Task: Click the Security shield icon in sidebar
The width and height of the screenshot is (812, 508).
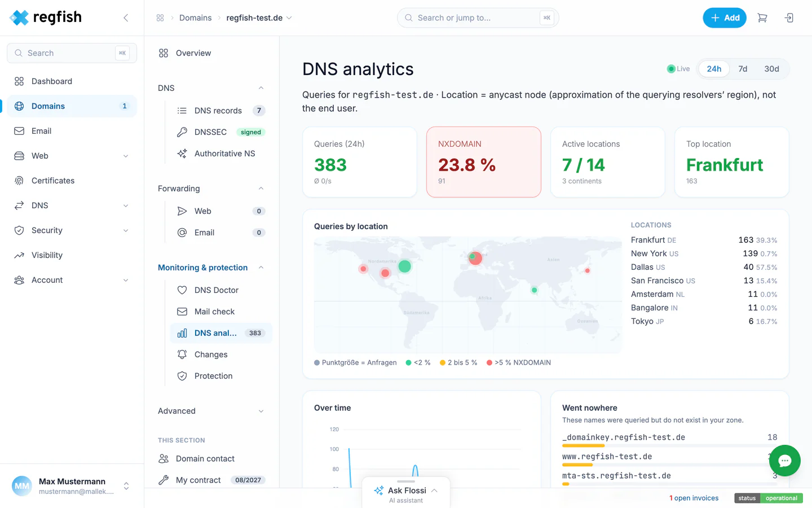Action: coord(19,230)
